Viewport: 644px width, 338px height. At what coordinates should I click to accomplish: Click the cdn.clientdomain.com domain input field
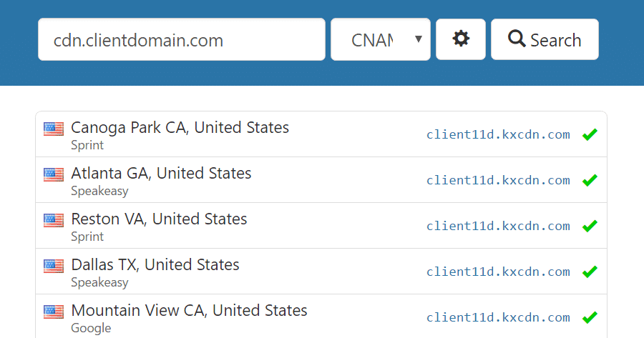182,39
